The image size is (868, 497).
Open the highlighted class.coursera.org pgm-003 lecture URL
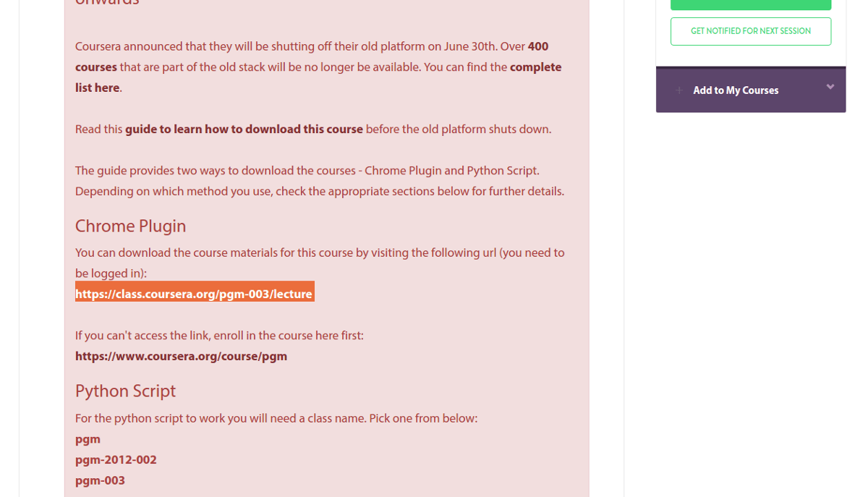(x=195, y=294)
